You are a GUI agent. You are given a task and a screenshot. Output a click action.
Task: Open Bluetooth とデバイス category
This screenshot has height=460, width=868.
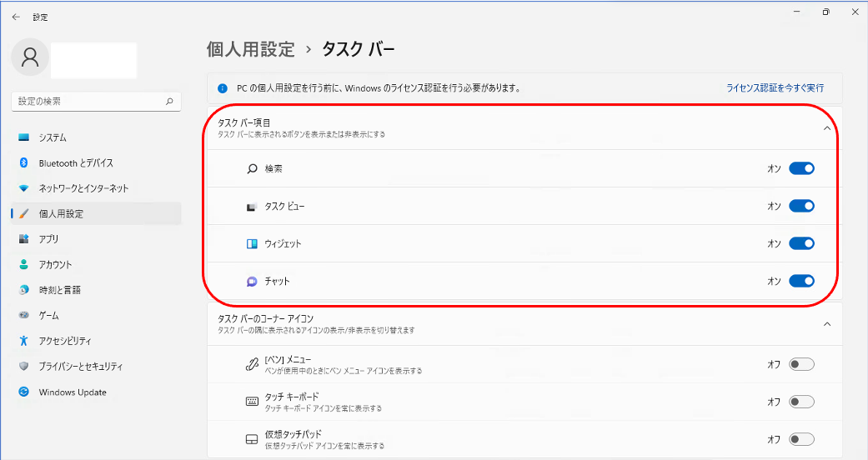(97, 162)
